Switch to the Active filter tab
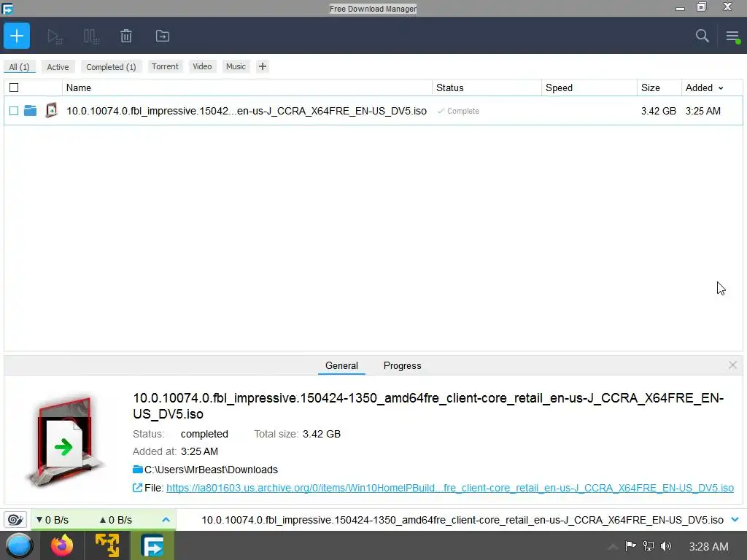This screenshot has height=560, width=747. coord(58,66)
